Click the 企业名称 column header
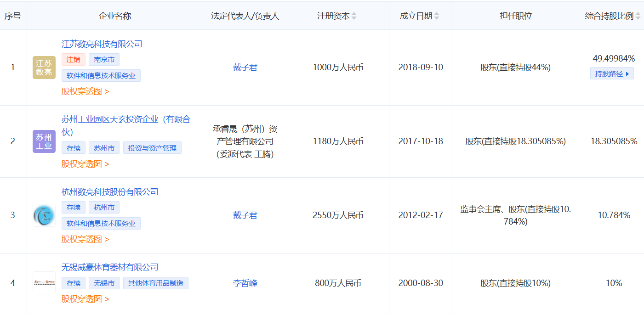644x315 pixels. pos(115,16)
